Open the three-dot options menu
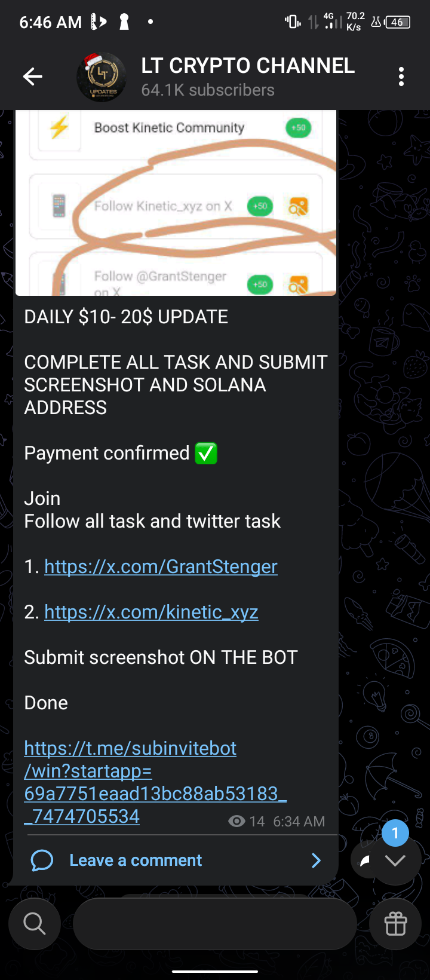Viewport: 430px width, 980px height. tap(401, 76)
